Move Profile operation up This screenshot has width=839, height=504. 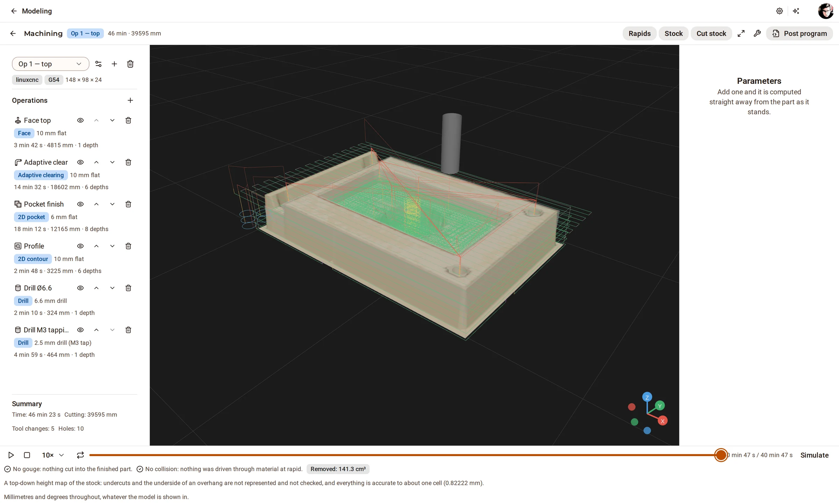(x=96, y=246)
